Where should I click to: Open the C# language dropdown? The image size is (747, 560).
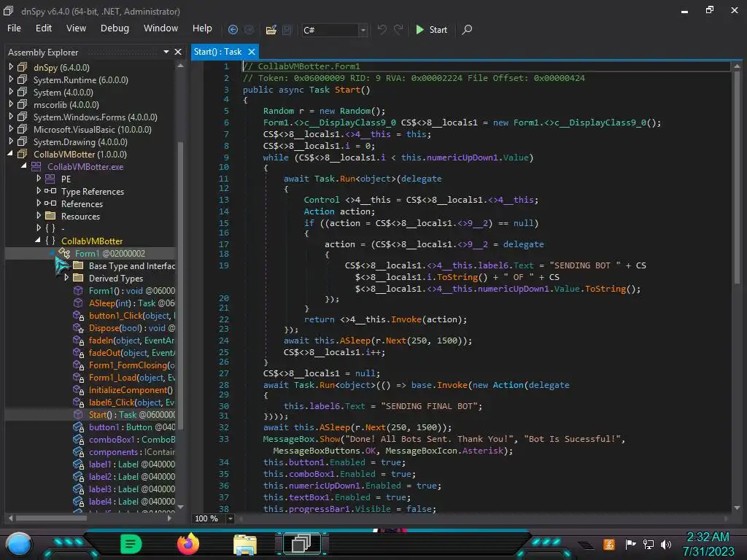363,30
